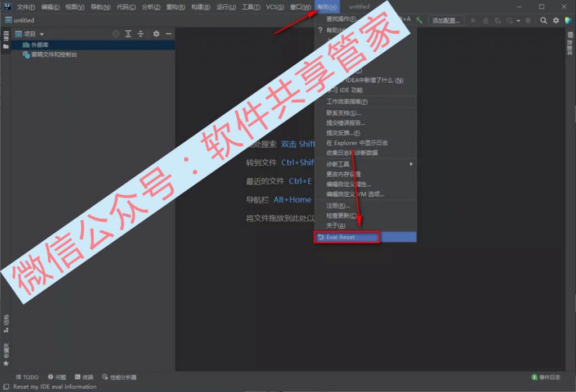Open the Refactor (重构) menu
The width and height of the screenshot is (576, 392).
tap(175, 7)
